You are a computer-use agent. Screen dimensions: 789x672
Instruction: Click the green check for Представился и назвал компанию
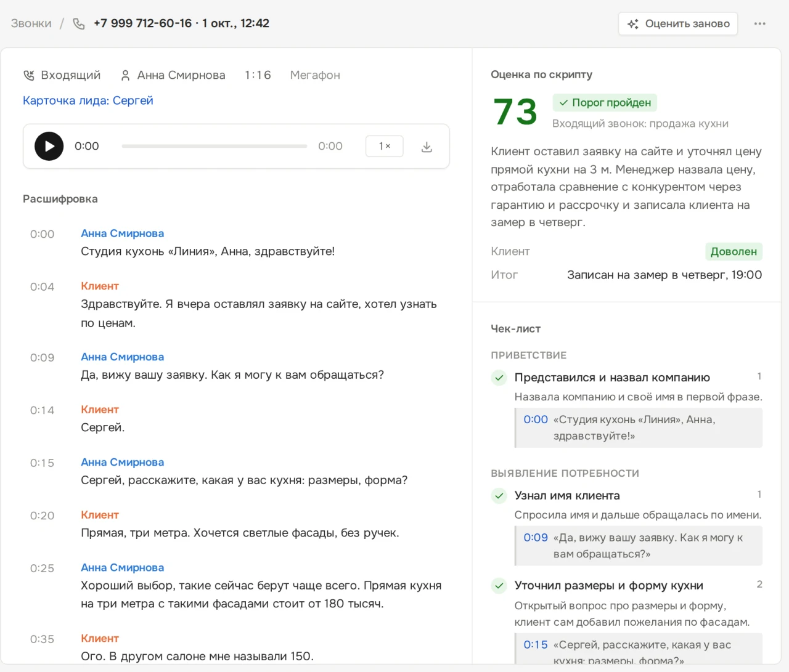coord(499,378)
